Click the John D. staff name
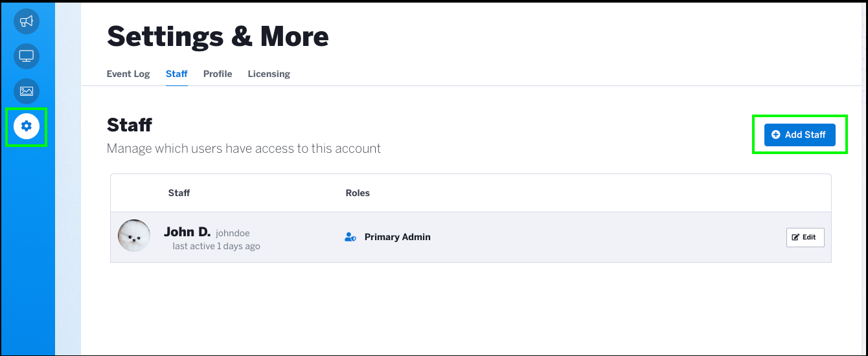868x356 pixels. tap(187, 232)
